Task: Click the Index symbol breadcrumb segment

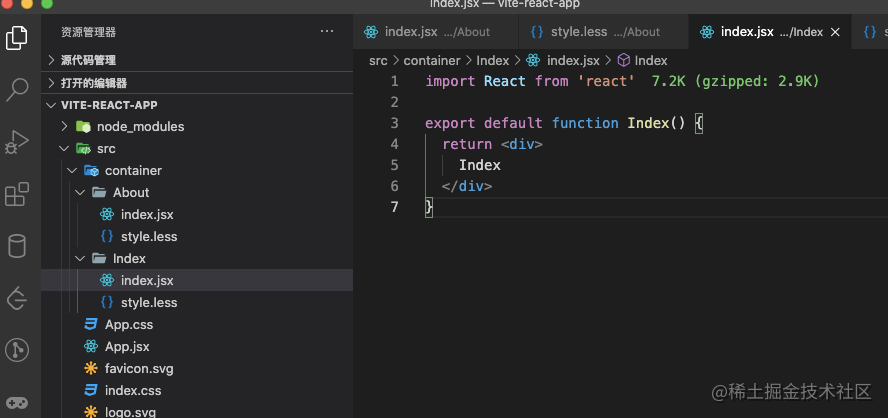Action: coord(651,60)
